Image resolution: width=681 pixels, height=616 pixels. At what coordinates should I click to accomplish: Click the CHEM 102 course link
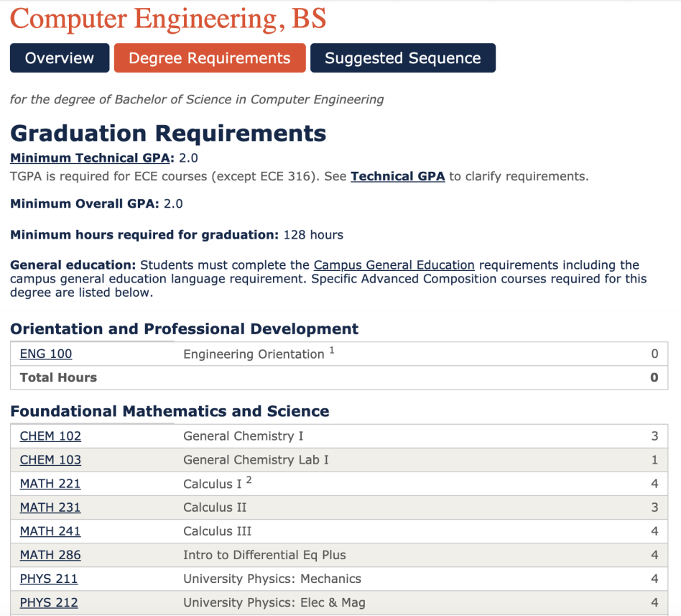point(50,436)
